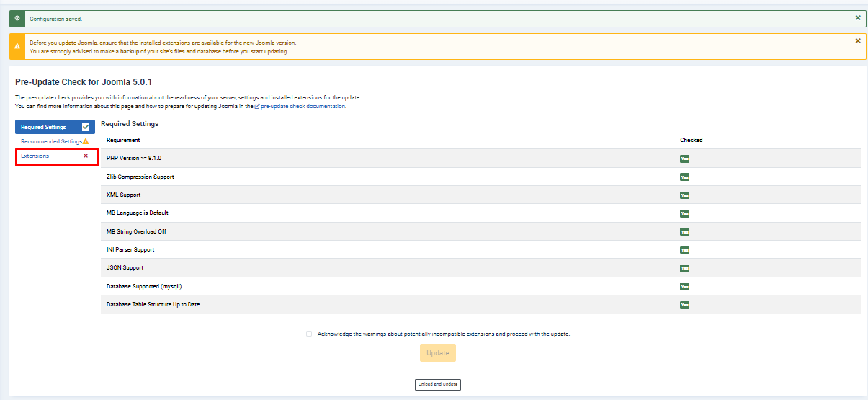Click the red X icon next to Extensions
Image resolution: width=868 pixels, height=400 pixels.
(86, 156)
